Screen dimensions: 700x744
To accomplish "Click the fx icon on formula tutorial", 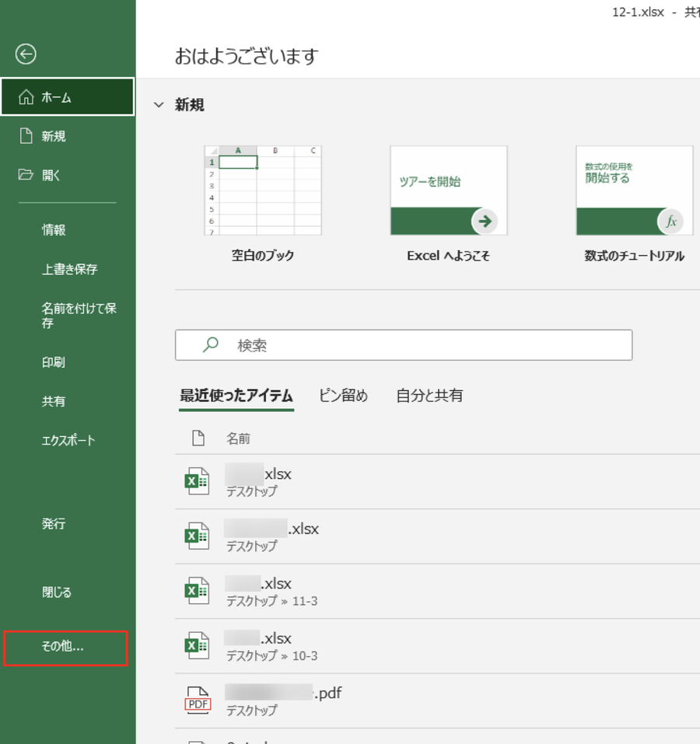I will (670, 221).
